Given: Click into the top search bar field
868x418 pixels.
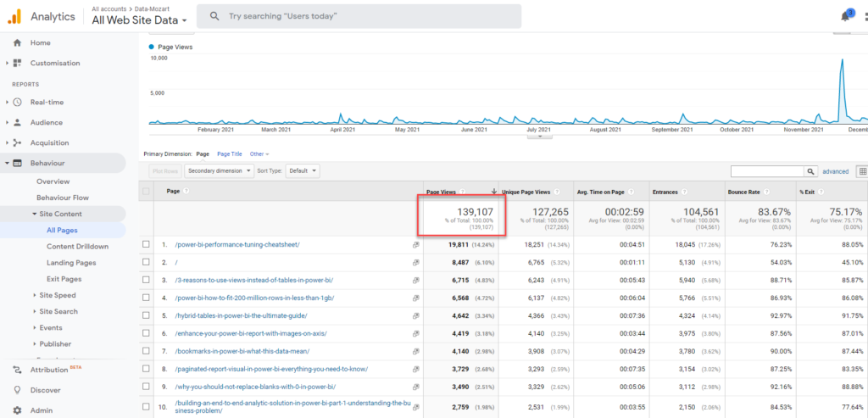Looking at the screenshot, I should pos(359,17).
